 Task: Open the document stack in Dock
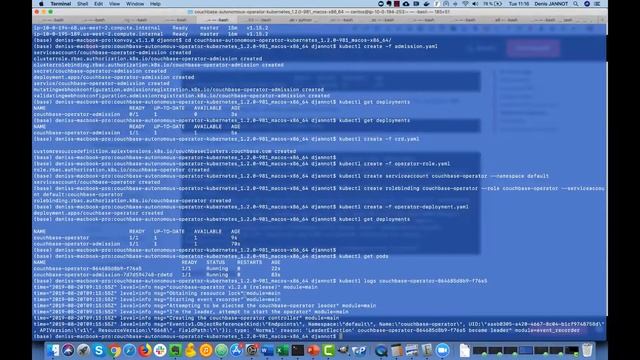pos(464,350)
